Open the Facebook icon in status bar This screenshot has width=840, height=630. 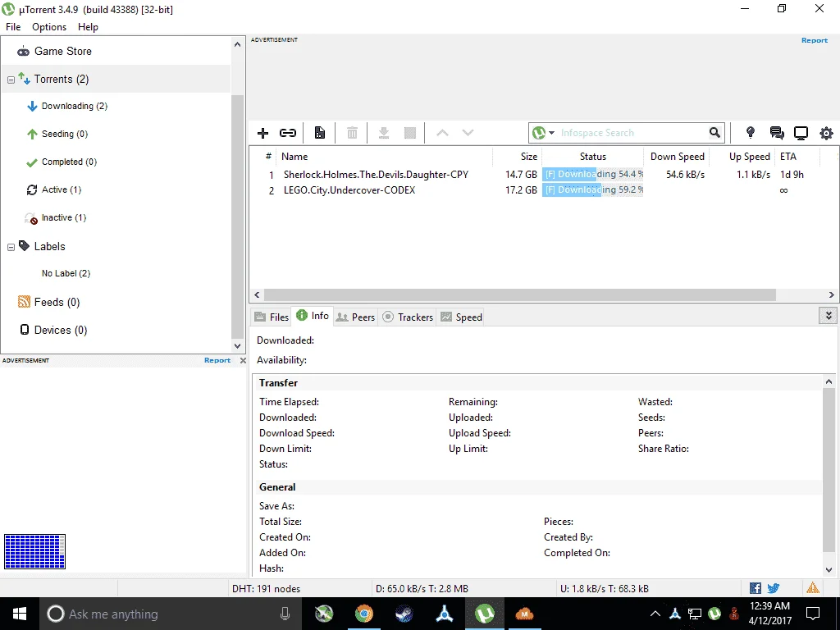756,588
